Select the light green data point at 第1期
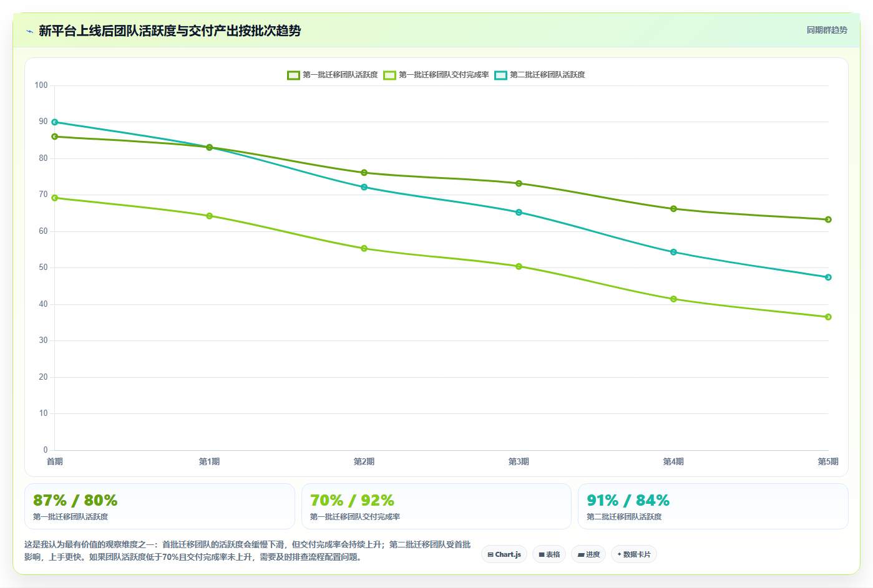 coord(210,216)
